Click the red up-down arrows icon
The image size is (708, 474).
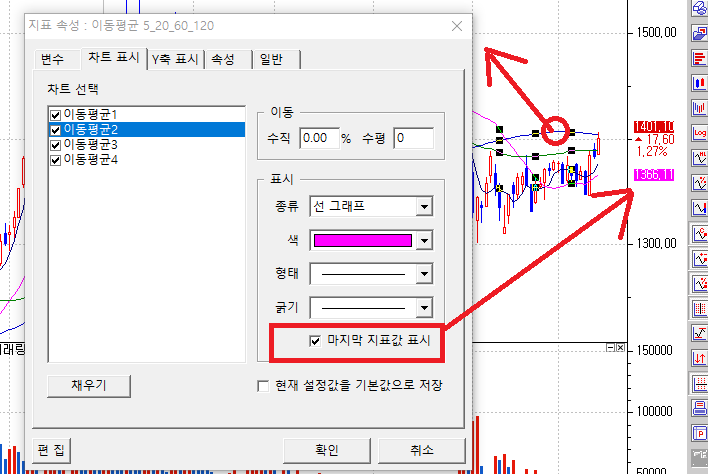click(x=697, y=358)
